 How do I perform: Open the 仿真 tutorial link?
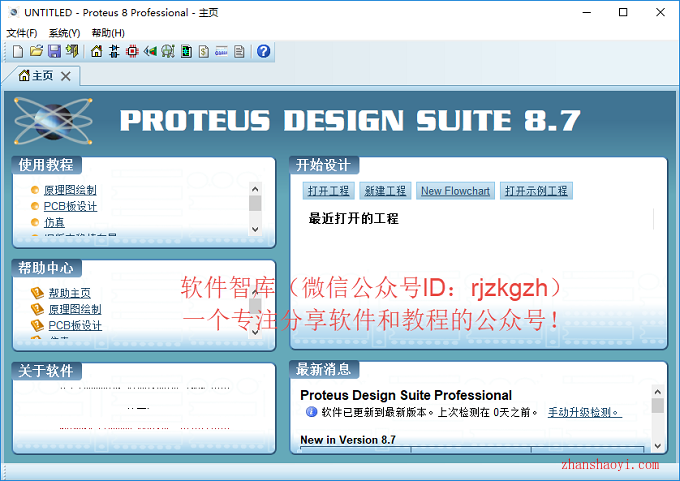[x=54, y=222]
